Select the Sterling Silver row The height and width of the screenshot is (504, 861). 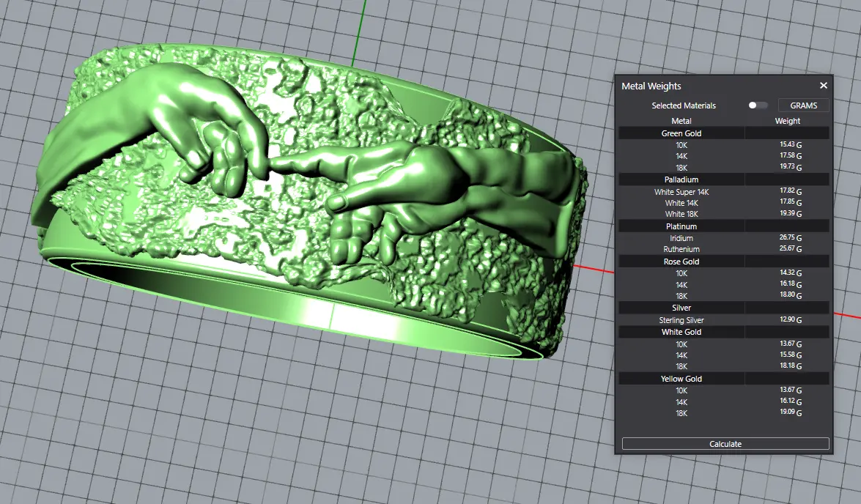[681, 320]
